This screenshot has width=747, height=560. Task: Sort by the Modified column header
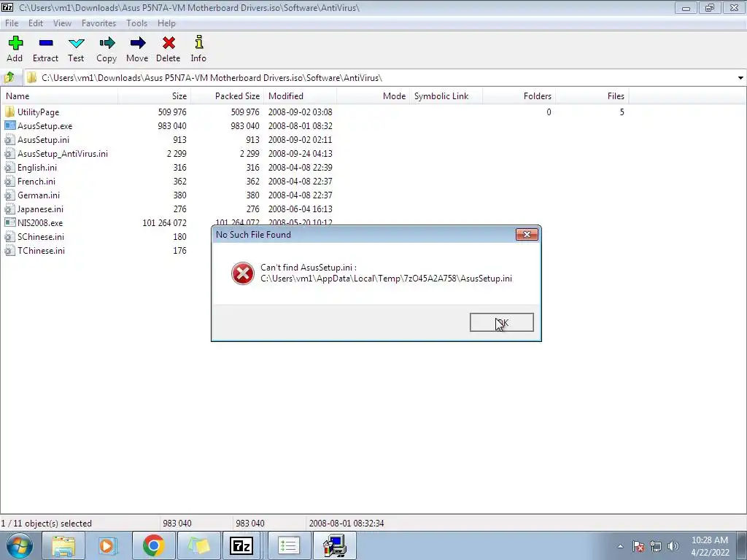click(x=300, y=96)
